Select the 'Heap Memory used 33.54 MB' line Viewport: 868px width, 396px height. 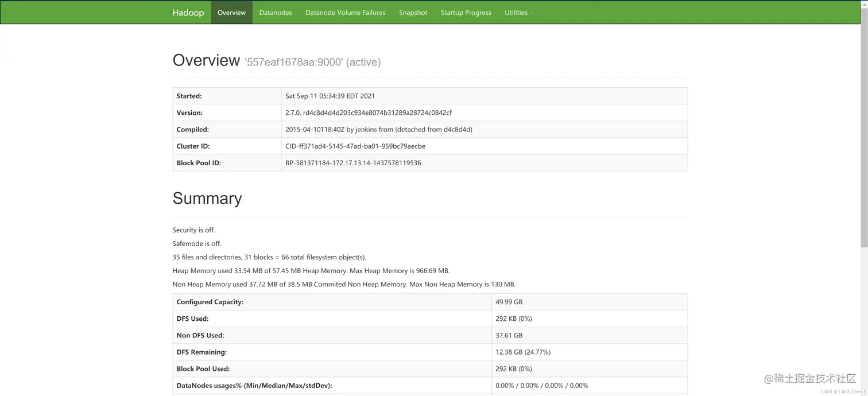point(311,270)
